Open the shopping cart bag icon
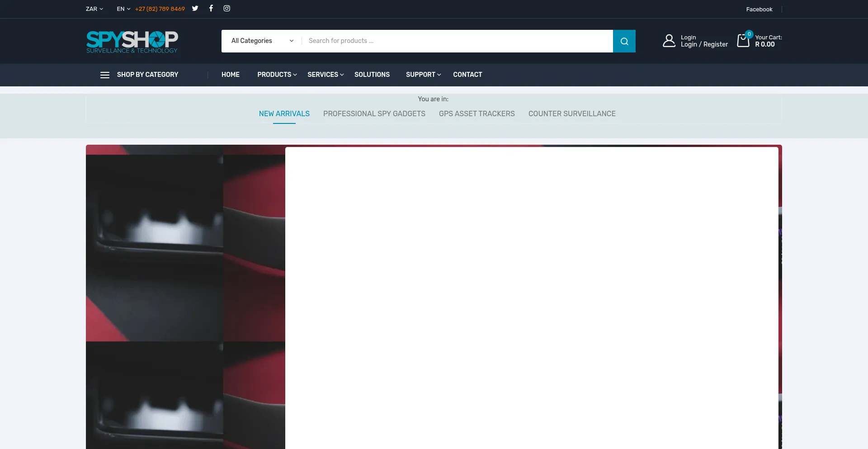Viewport: 868px width, 449px height. (743, 41)
